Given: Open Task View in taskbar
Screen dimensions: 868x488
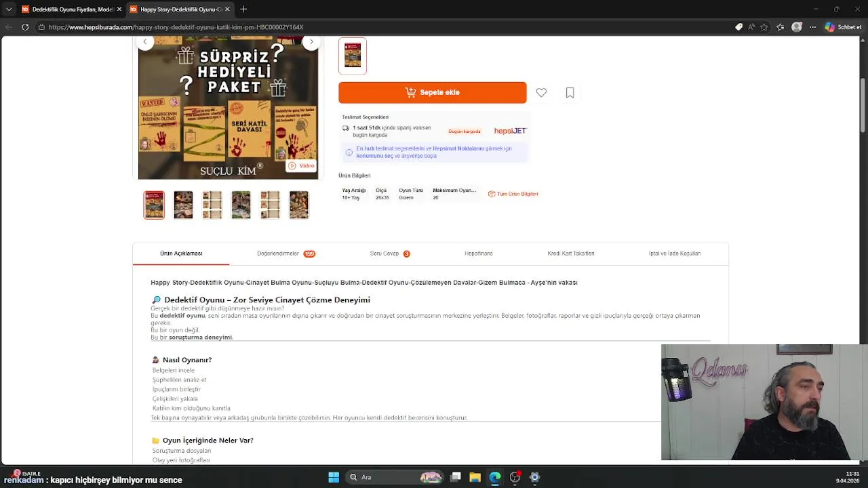Looking at the screenshot, I should (x=456, y=477).
